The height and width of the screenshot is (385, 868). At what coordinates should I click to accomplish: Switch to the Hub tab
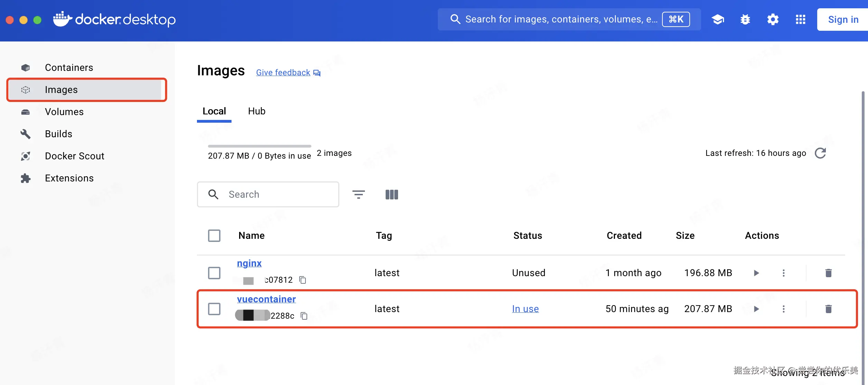coord(256,111)
